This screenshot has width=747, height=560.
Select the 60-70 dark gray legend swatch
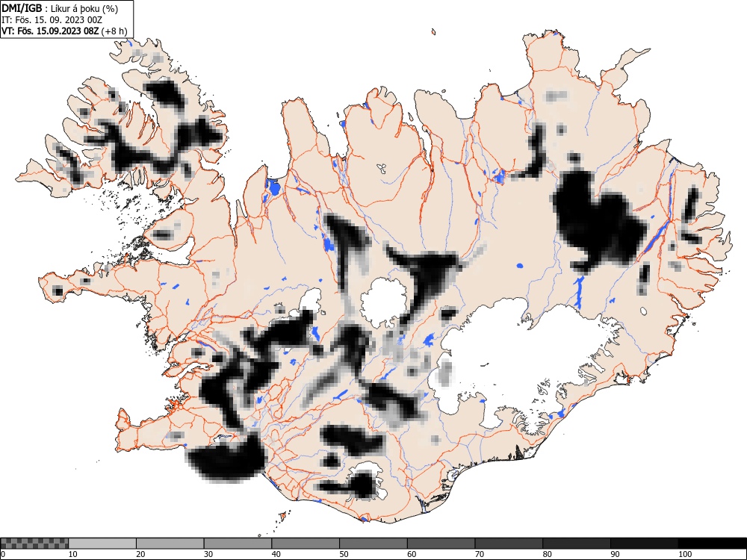click(441, 544)
